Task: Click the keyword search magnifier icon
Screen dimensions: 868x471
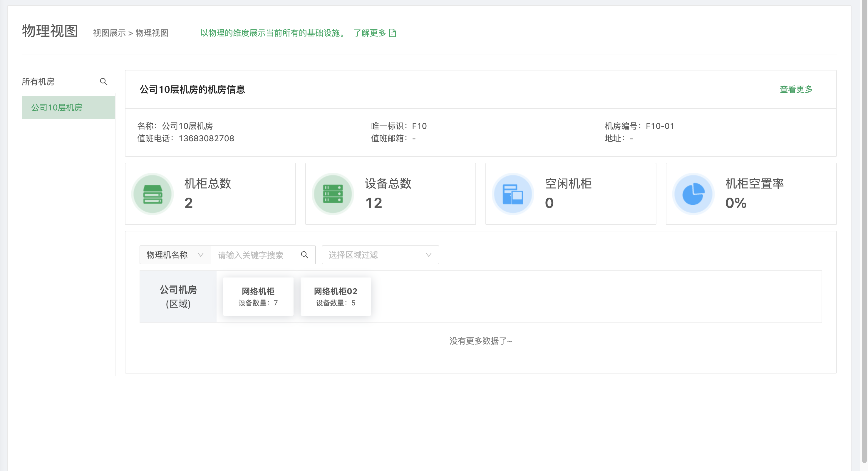Action: click(305, 255)
